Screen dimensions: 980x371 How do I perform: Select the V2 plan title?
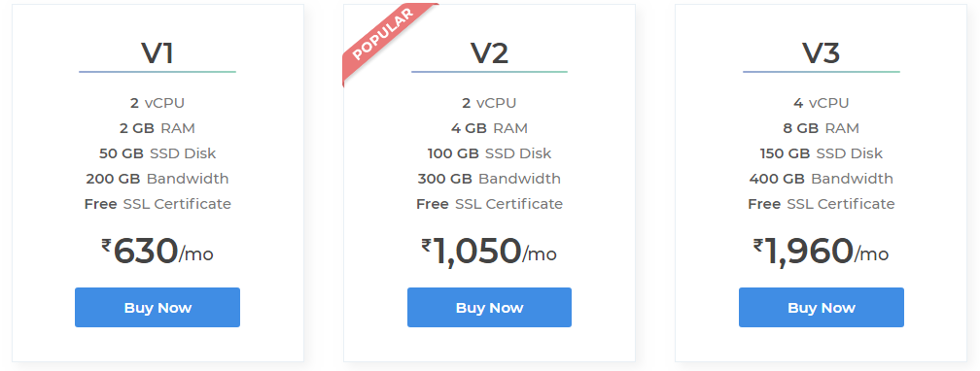489,53
